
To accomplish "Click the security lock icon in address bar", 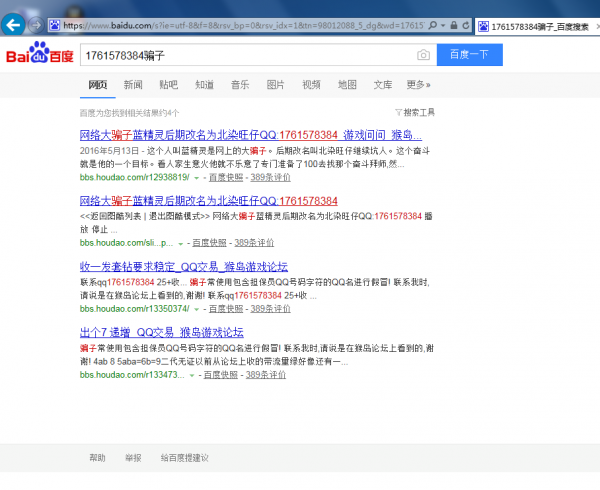I will [454, 25].
